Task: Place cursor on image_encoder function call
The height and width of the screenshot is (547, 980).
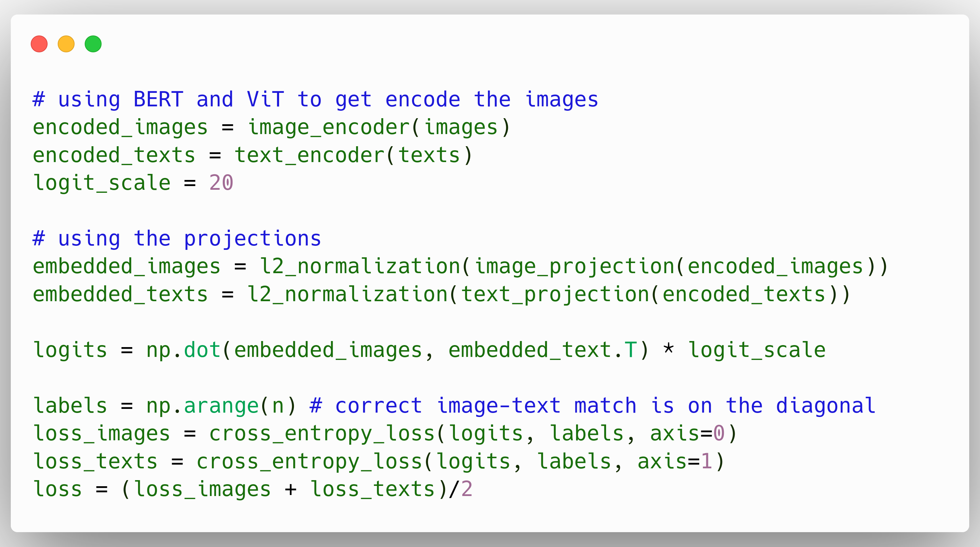Action: click(x=329, y=128)
